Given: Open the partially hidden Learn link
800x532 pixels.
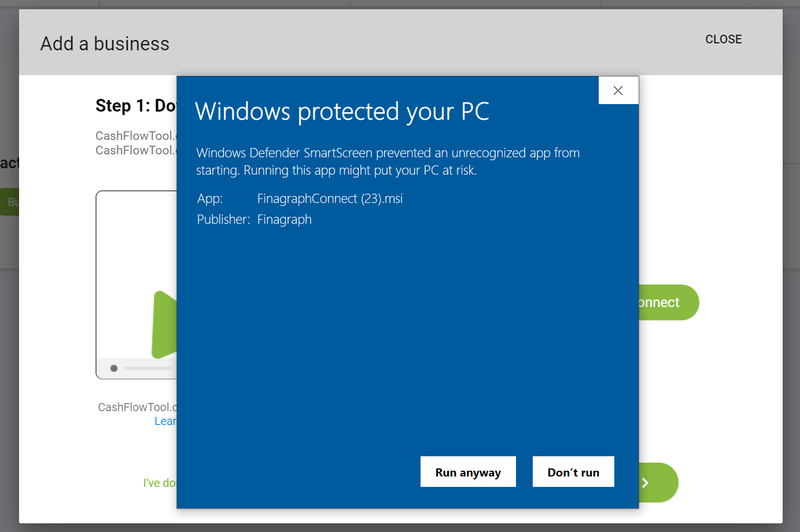Looking at the screenshot, I should point(165,422).
